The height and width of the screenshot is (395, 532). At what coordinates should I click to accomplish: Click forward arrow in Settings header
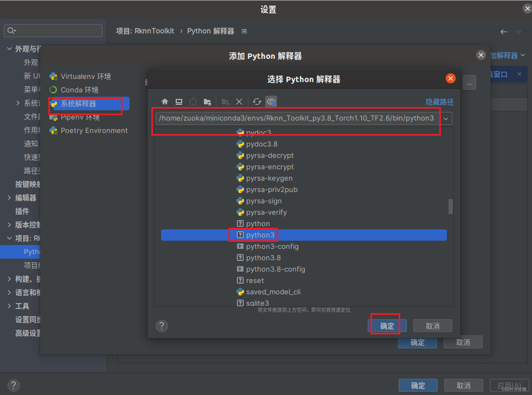[518, 32]
